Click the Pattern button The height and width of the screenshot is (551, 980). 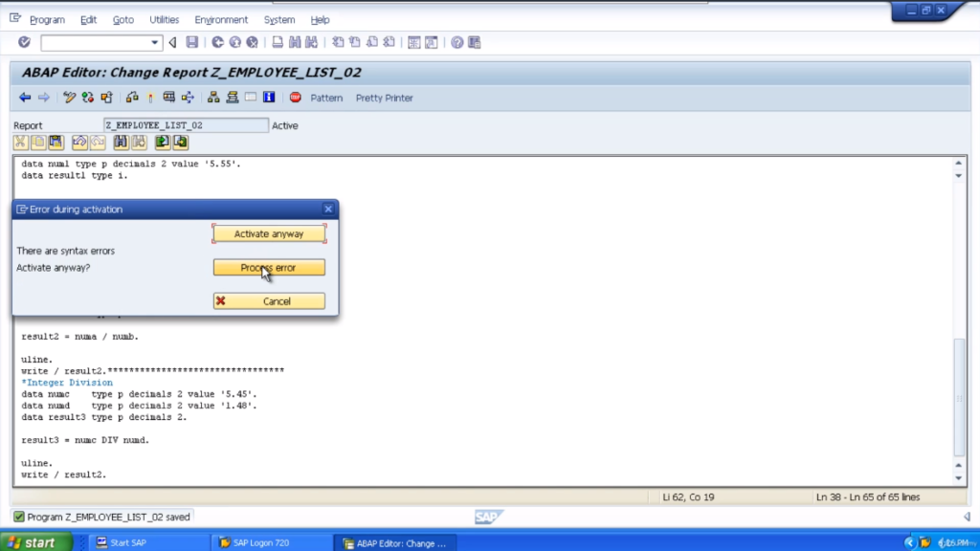click(x=326, y=99)
